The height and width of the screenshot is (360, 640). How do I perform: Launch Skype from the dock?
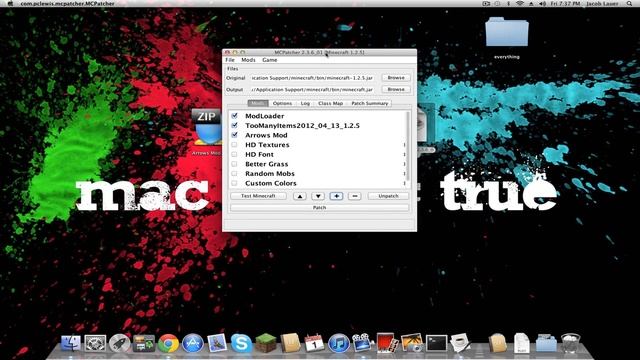(x=241, y=343)
